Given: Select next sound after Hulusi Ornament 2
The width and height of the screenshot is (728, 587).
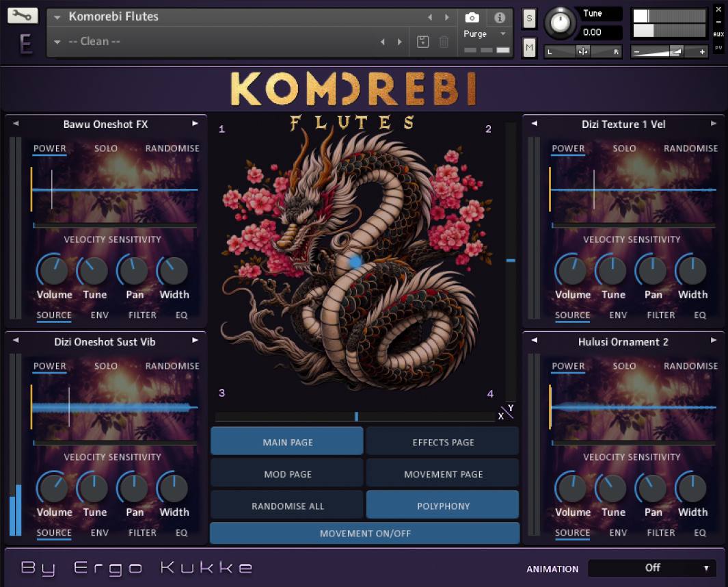Looking at the screenshot, I should pos(713,341).
